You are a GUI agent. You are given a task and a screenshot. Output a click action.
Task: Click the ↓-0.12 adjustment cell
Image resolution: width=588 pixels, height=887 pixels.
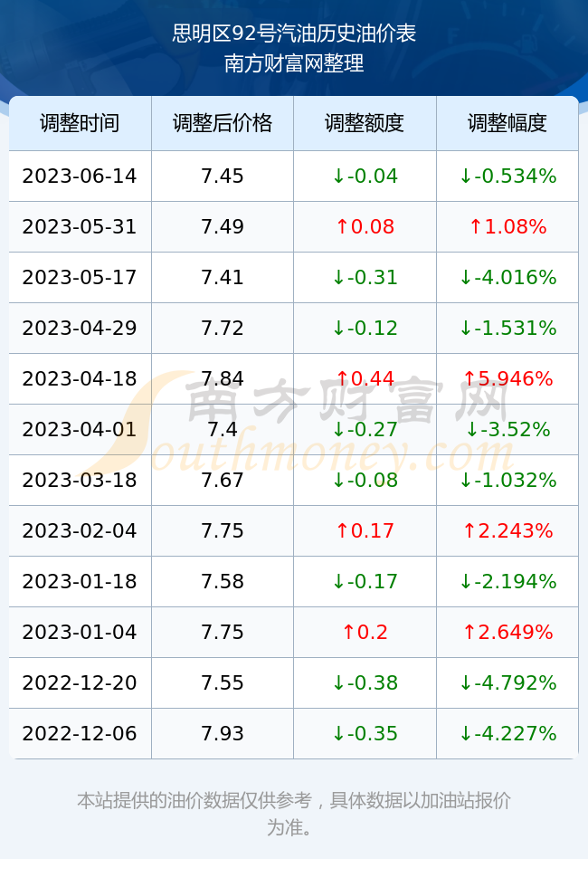(365, 328)
